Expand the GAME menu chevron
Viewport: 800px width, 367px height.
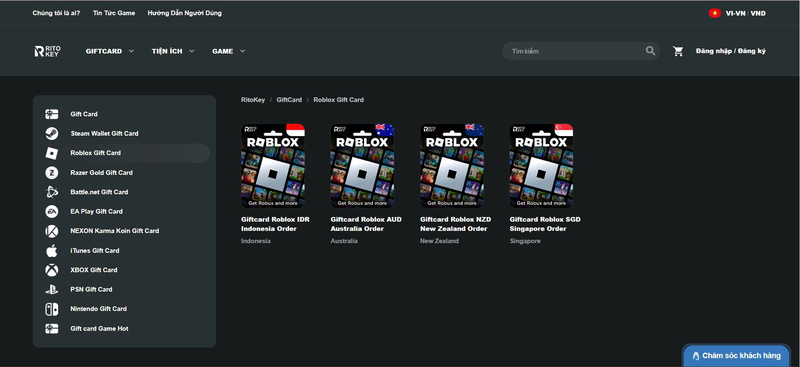(x=242, y=51)
